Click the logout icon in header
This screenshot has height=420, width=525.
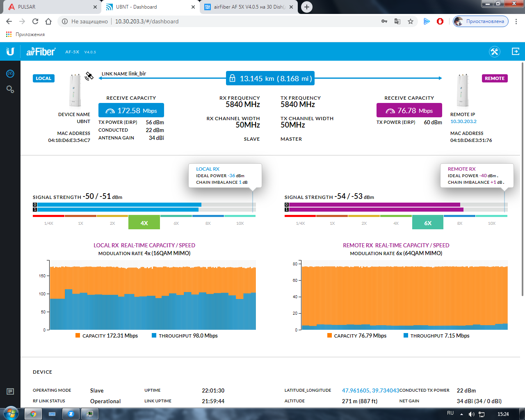tap(516, 51)
